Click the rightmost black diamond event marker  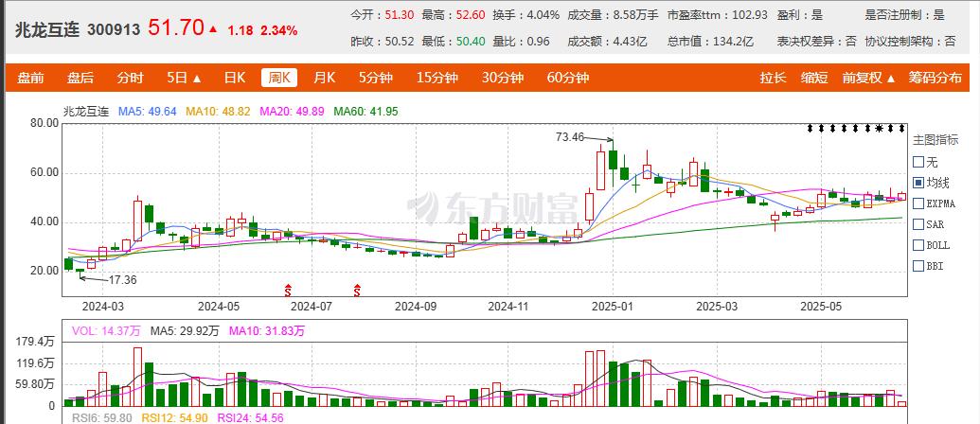click(901, 128)
